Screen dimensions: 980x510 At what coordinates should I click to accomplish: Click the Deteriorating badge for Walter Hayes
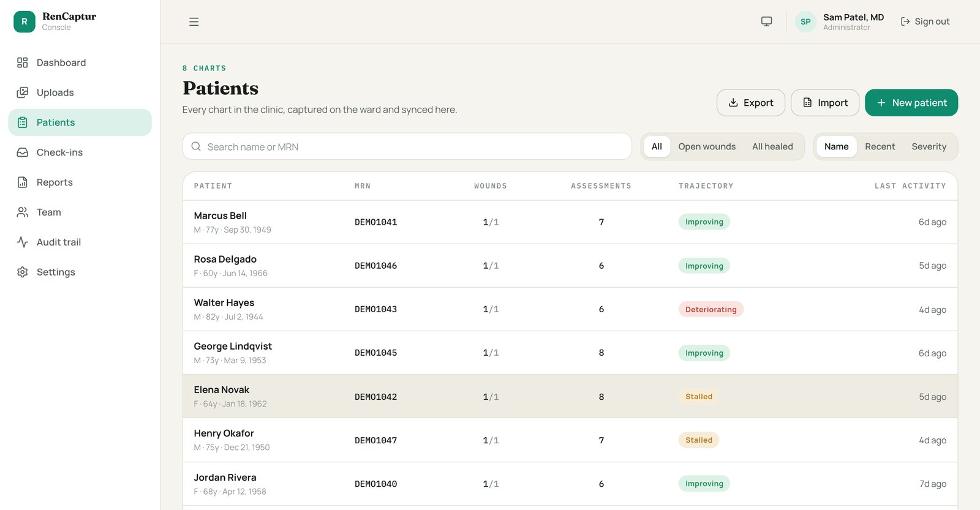pyautogui.click(x=710, y=309)
